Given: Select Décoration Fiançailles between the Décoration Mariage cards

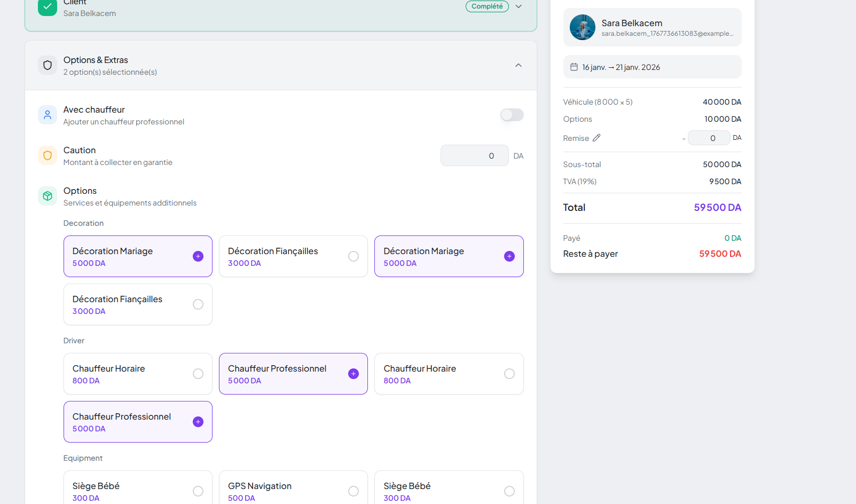Looking at the screenshot, I should [293, 256].
